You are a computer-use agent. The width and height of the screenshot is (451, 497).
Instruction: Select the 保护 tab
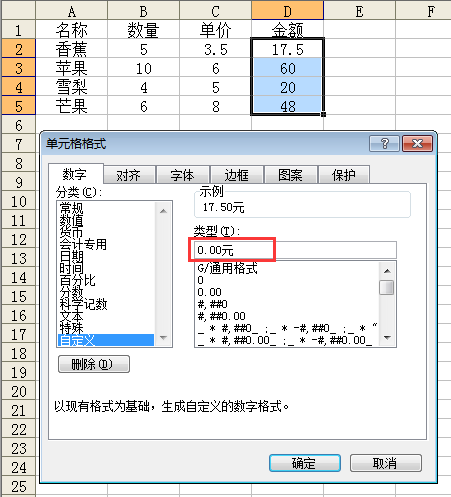344,175
